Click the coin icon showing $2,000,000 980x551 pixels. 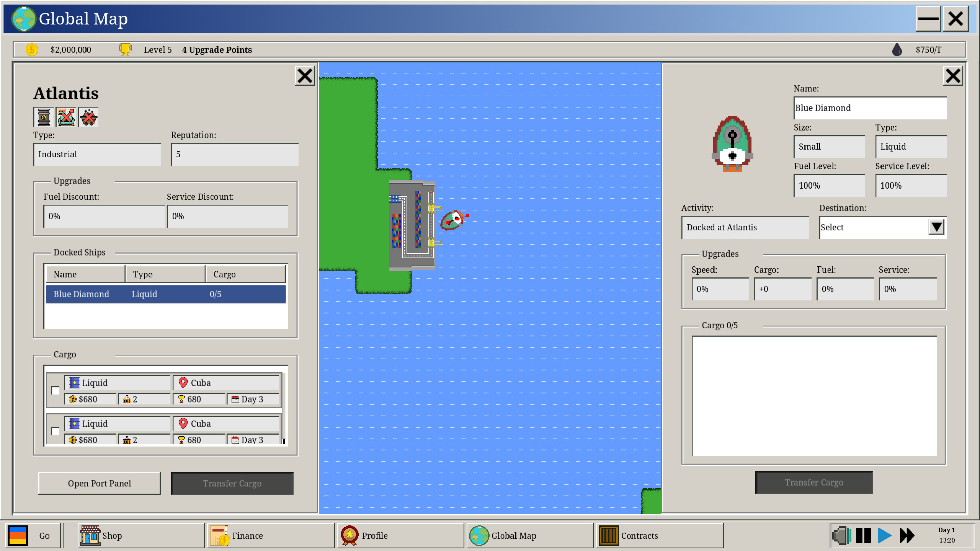click(32, 49)
